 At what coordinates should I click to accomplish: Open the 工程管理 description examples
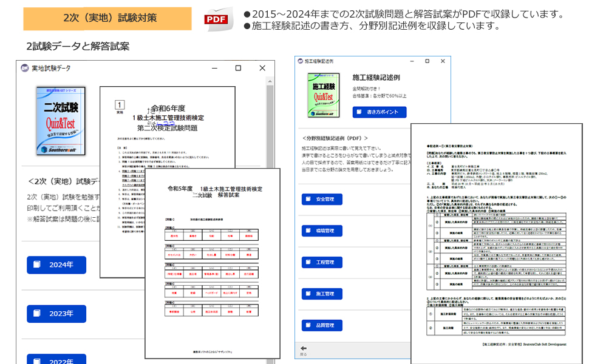tap(322, 262)
